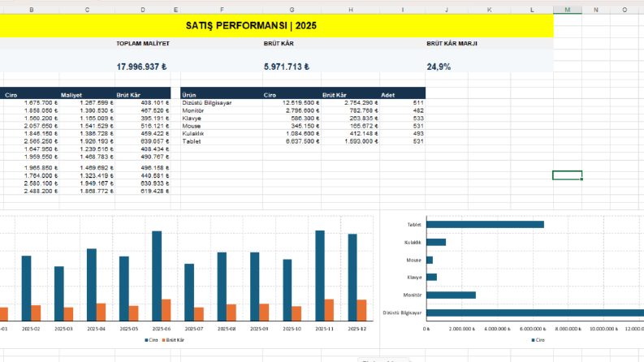Select the 'Dizüstü Bilgisayar' product cell
644x362 pixels.
click(x=222, y=102)
